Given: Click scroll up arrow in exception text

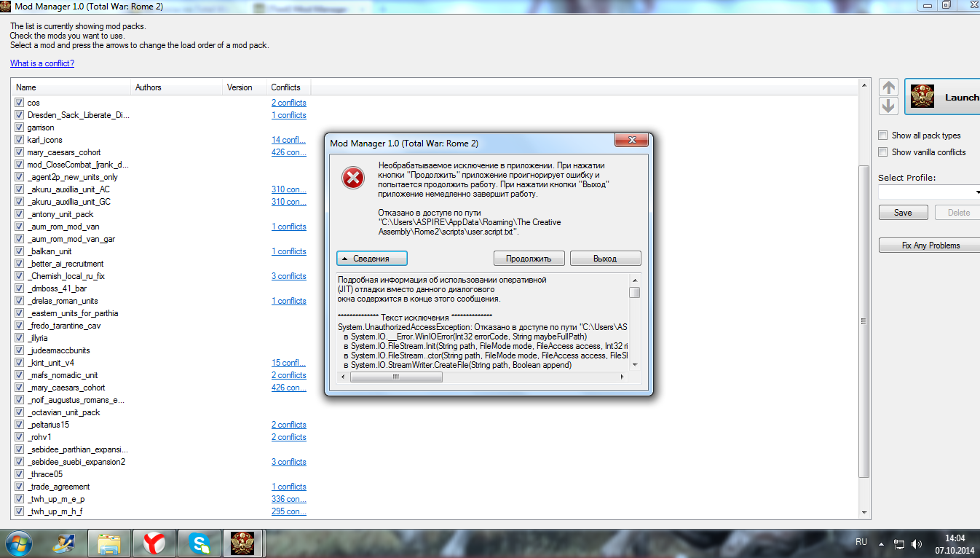Looking at the screenshot, I should (x=635, y=280).
